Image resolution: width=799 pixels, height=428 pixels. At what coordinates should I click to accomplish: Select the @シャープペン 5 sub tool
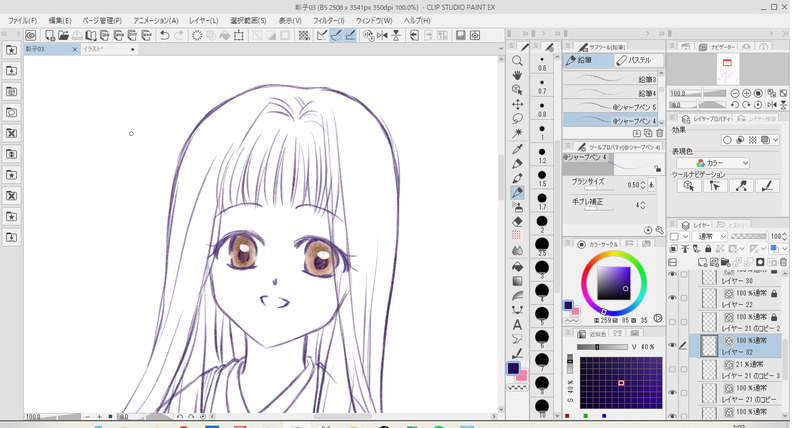pos(610,106)
